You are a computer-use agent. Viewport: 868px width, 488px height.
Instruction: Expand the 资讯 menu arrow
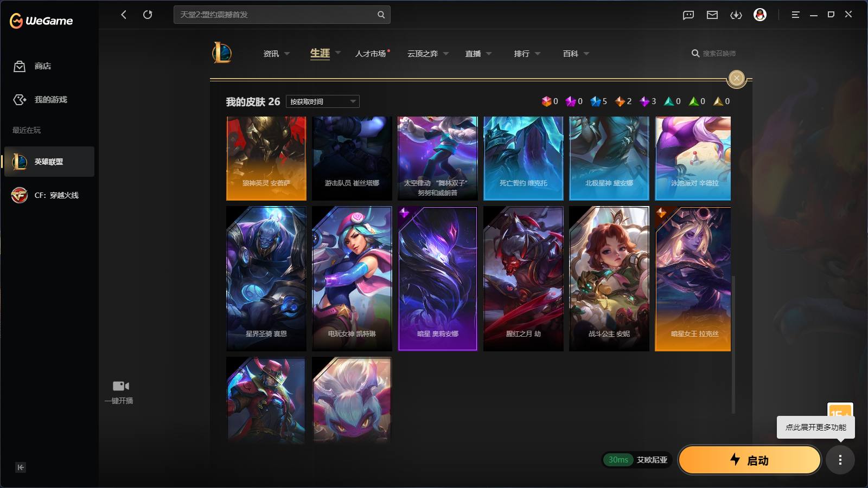tap(287, 54)
